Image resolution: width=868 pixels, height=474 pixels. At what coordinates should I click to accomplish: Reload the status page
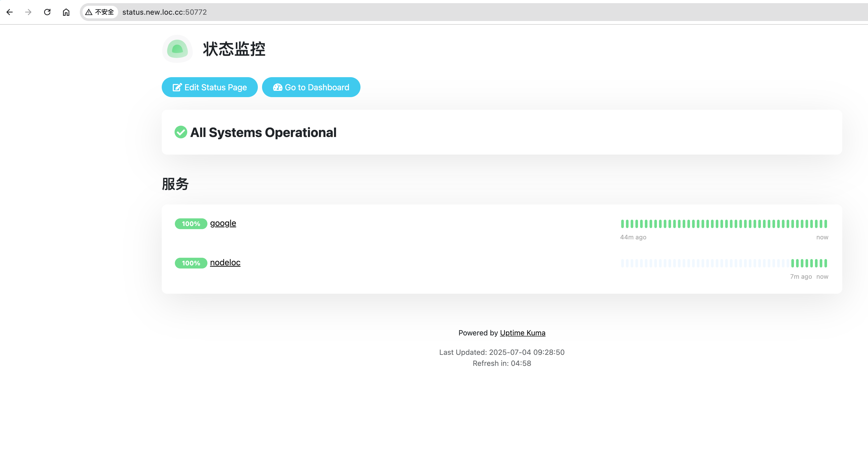coord(47,12)
